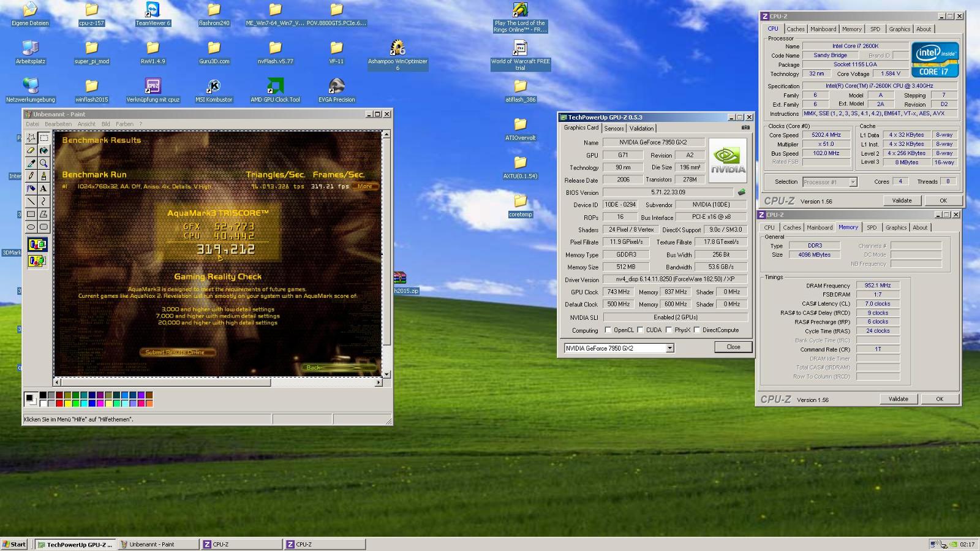Screen dimensions: 980x551
Task: Toggle the CUDA checkbox in GPU-Z
Action: click(x=640, y=330)
